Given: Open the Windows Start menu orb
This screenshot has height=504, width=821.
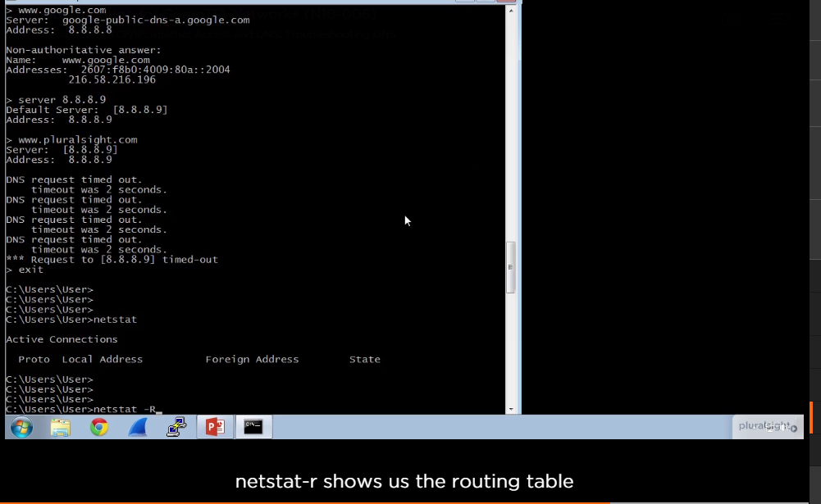Looking at the screenshot, I should pos(21,427).
